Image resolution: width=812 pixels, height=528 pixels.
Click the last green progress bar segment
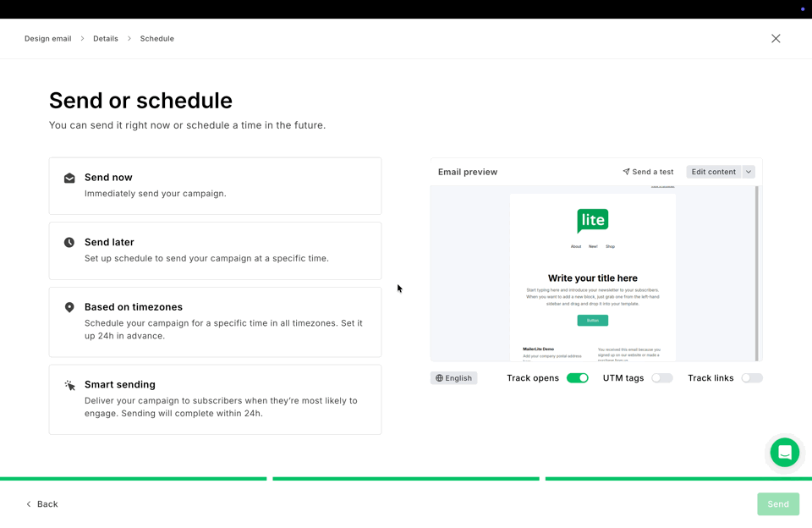[678, 479]
